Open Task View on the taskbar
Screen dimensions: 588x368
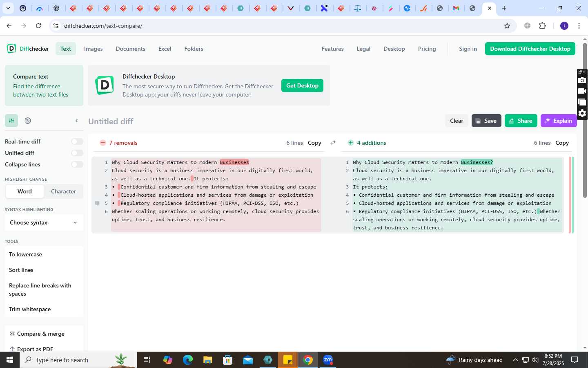point(147,360)
